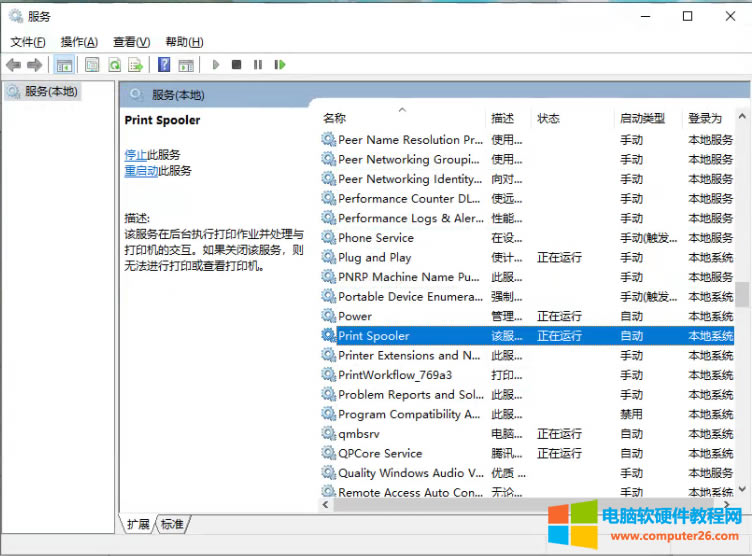Switch to the 标准 tab
The image size is (752, 556).
(172, 524)
